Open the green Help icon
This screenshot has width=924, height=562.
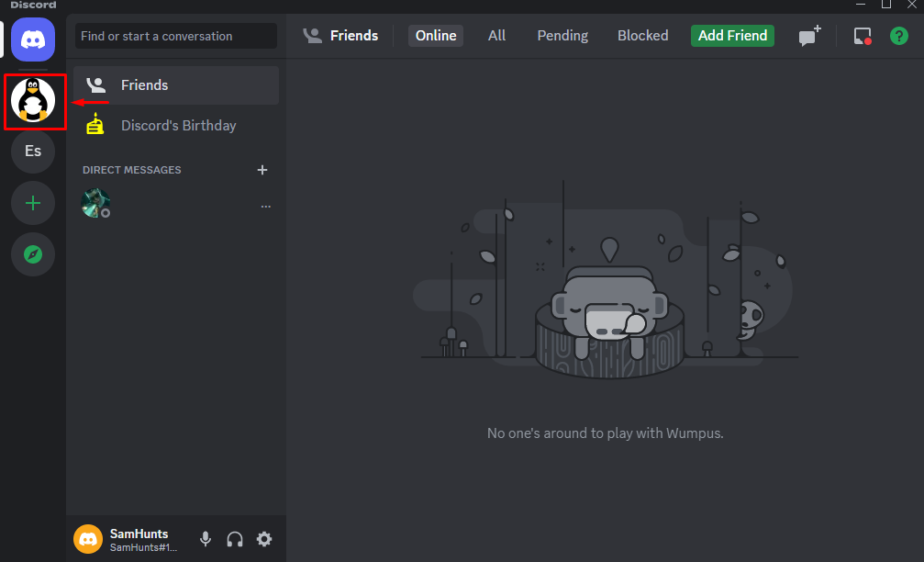pyautogui.click(x=898, y=36)
